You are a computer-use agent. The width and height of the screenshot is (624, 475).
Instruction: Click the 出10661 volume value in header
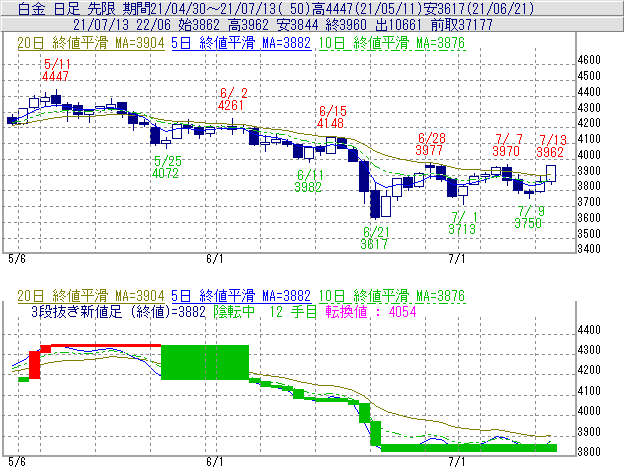pos(398,25)
